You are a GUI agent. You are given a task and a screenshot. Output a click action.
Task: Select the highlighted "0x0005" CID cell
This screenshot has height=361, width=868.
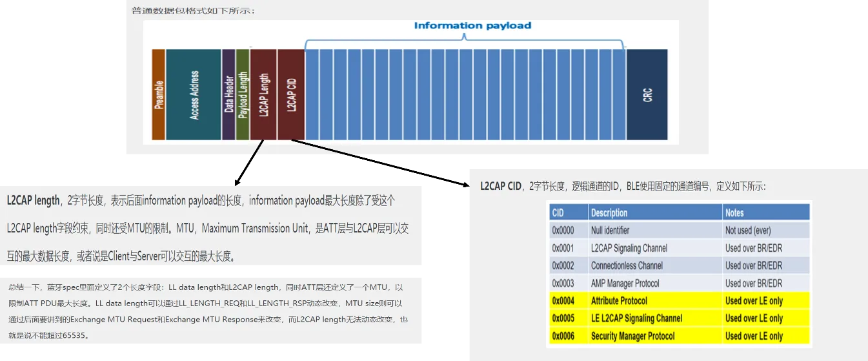[x=568, y=318]
